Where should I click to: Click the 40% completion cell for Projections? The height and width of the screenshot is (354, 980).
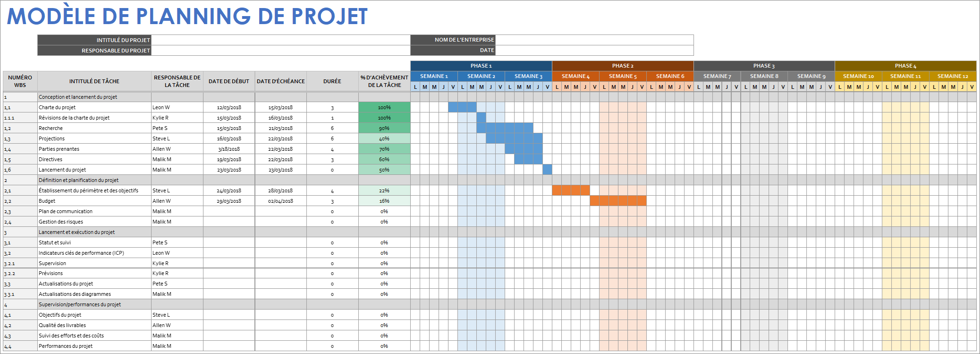384,138
